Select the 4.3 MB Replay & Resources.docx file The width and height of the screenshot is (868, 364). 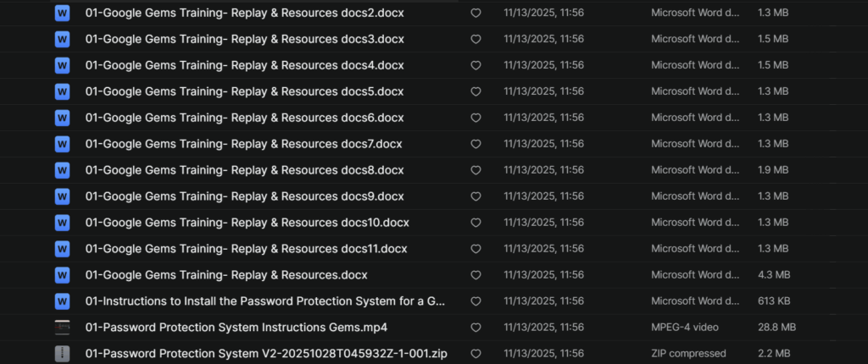[226, 275]
